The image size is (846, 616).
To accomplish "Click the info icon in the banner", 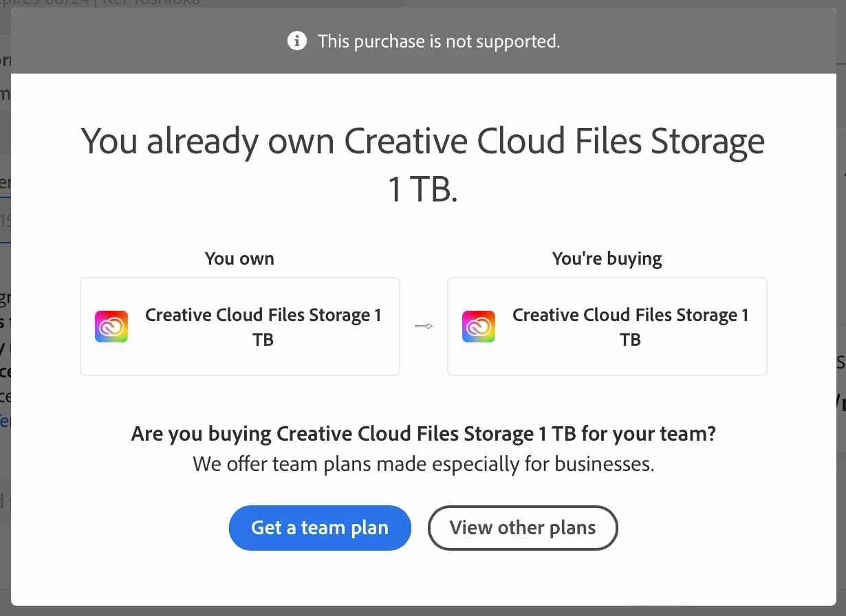I will point(296,41).
